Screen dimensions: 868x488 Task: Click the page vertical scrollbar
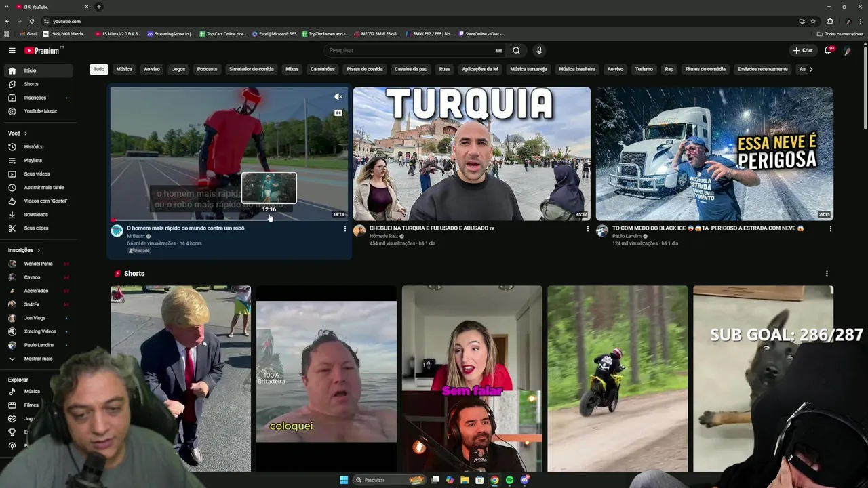864,88
